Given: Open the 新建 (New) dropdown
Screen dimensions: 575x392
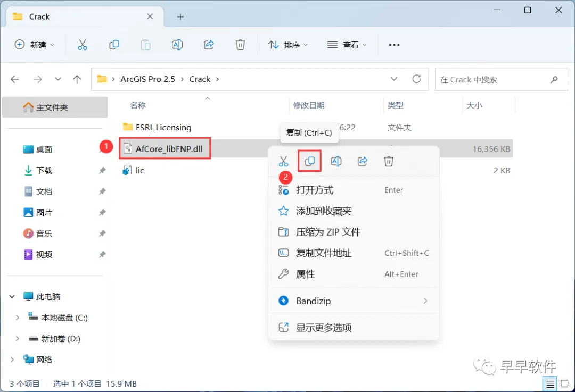Looking at the screenshot, I should 35,45.
